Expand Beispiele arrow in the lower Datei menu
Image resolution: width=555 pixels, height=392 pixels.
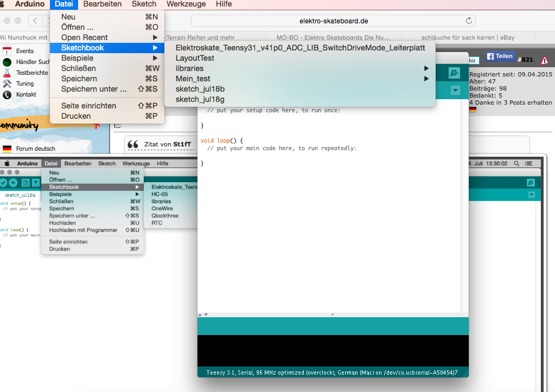[137, 194]
